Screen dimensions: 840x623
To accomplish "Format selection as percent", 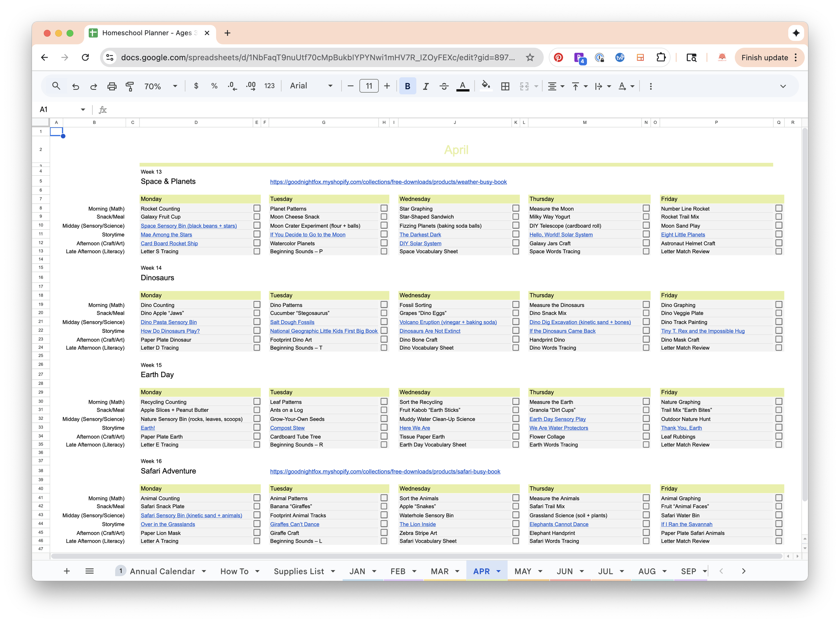I will pyautogui.click(x=214, y=86).
